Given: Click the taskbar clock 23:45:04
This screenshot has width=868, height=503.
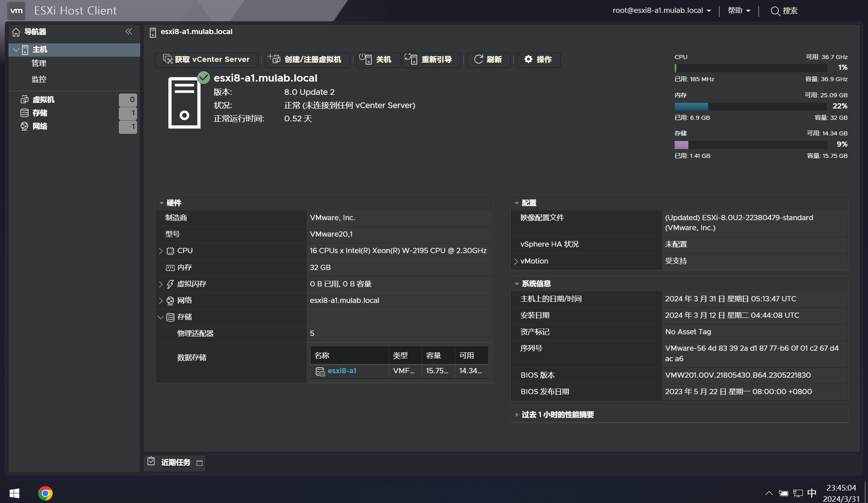Looking at the screenshot, I should [x=841, y=488].
